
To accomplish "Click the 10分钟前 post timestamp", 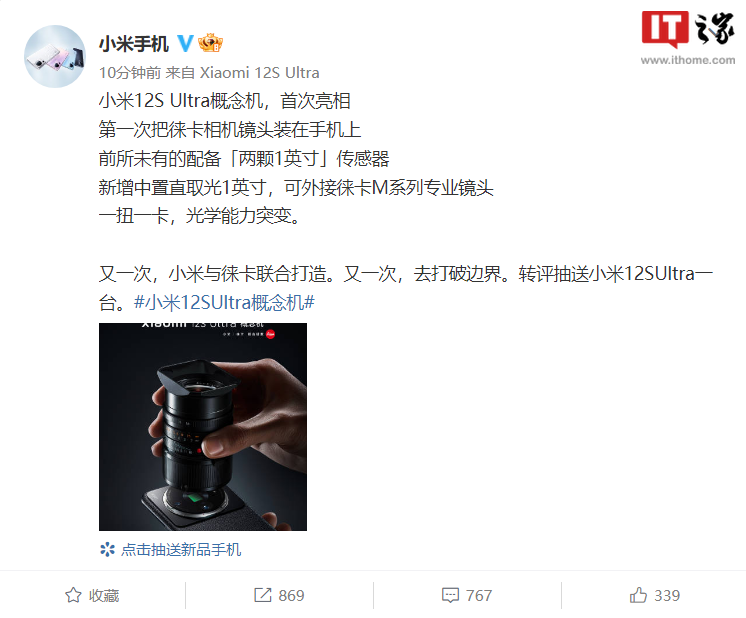I will [x=130, y=72].
